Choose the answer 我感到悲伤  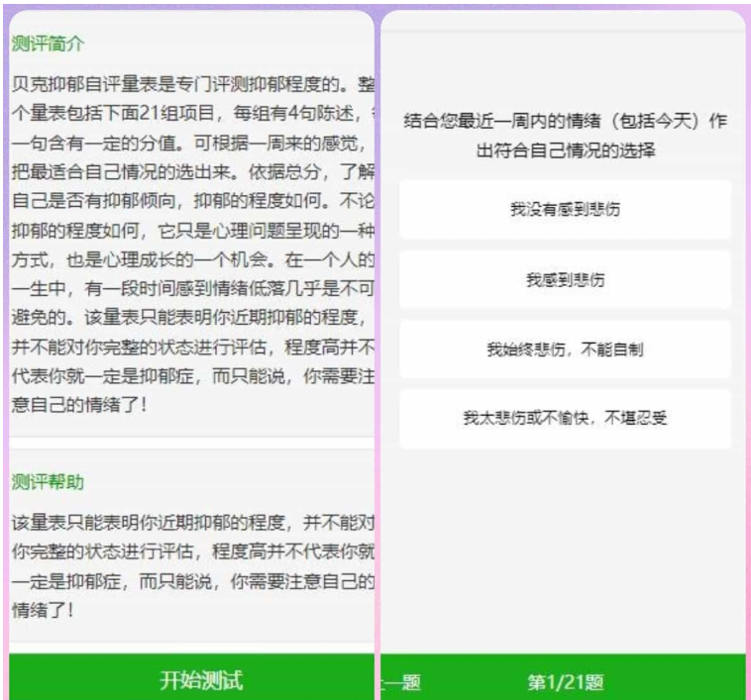565,279
